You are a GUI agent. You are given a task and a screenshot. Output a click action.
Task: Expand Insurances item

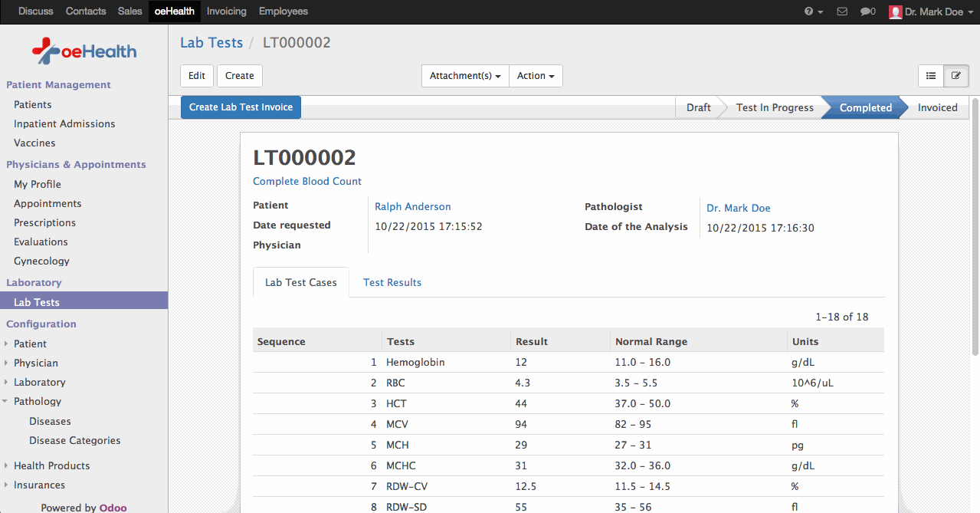point(39,485)
